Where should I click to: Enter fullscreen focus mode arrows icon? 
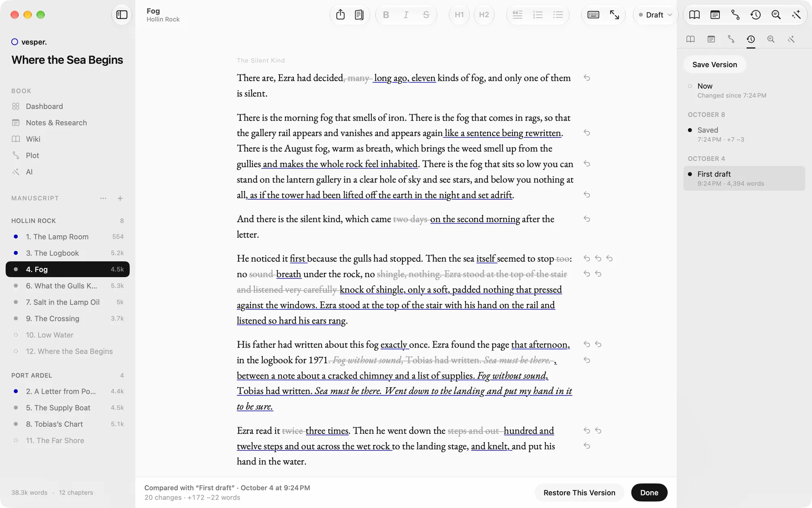(614, 15)
